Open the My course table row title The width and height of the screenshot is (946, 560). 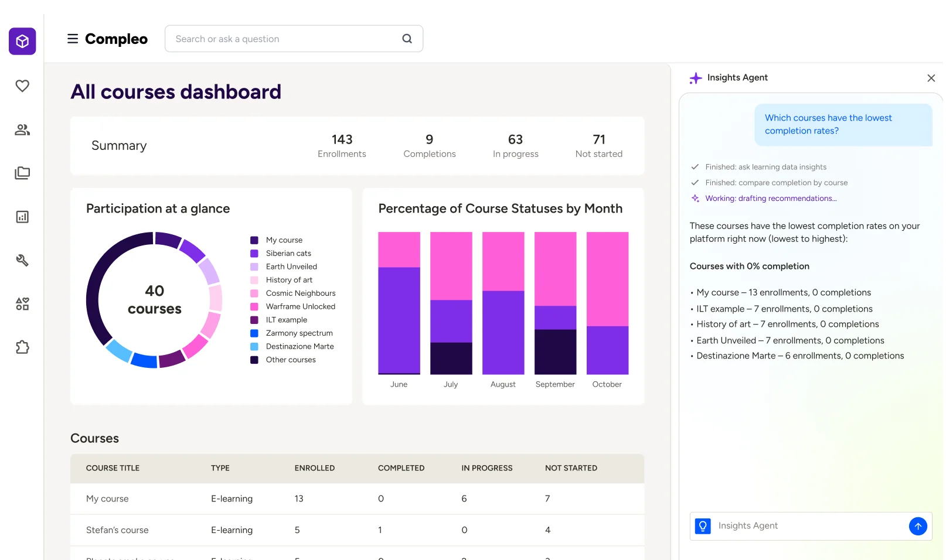tap(107, 498)
